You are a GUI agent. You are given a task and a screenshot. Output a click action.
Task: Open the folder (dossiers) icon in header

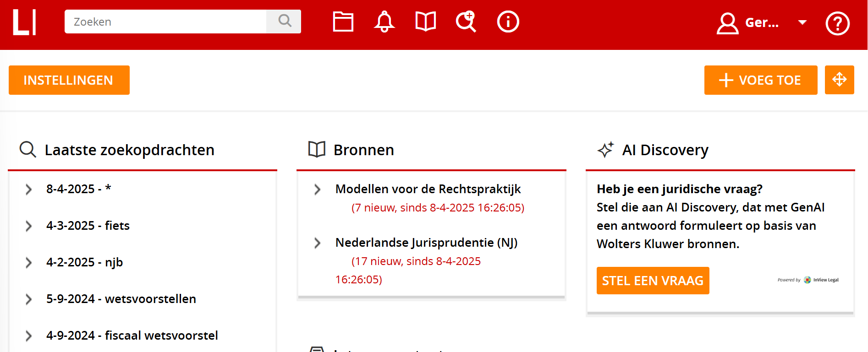click(x=343, y=22)
